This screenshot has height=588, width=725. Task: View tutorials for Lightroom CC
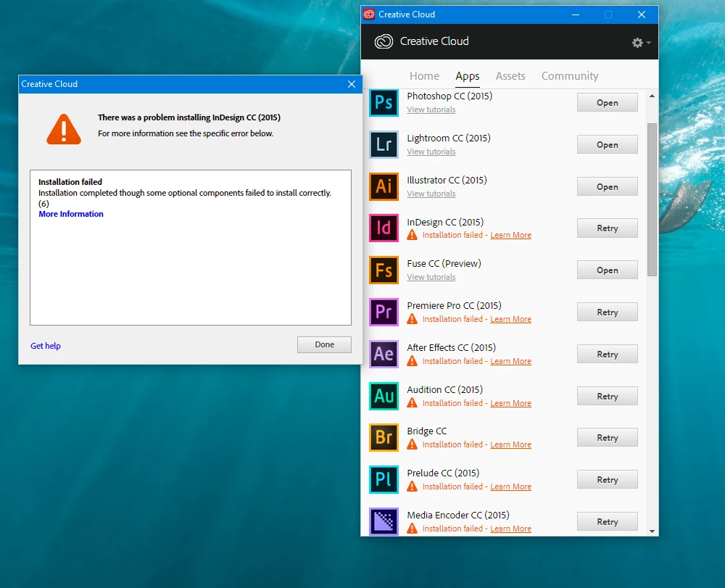tap(431, 152)
